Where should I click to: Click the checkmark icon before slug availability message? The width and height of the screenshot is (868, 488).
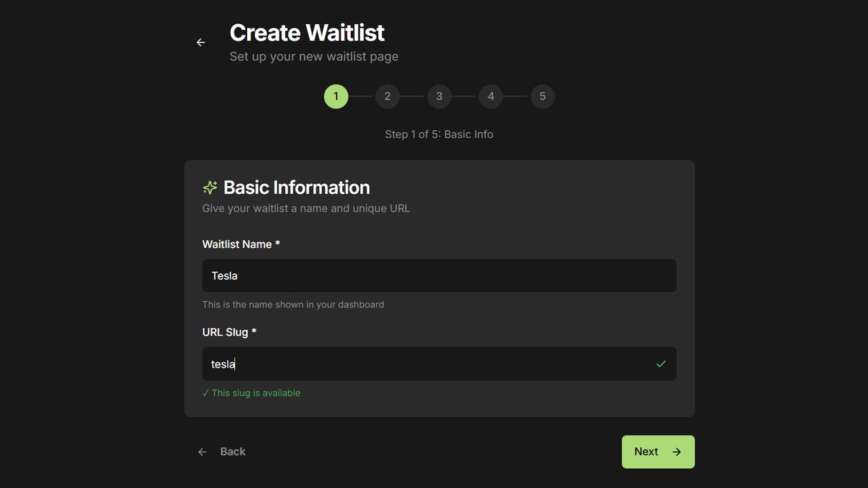(205, 393)
